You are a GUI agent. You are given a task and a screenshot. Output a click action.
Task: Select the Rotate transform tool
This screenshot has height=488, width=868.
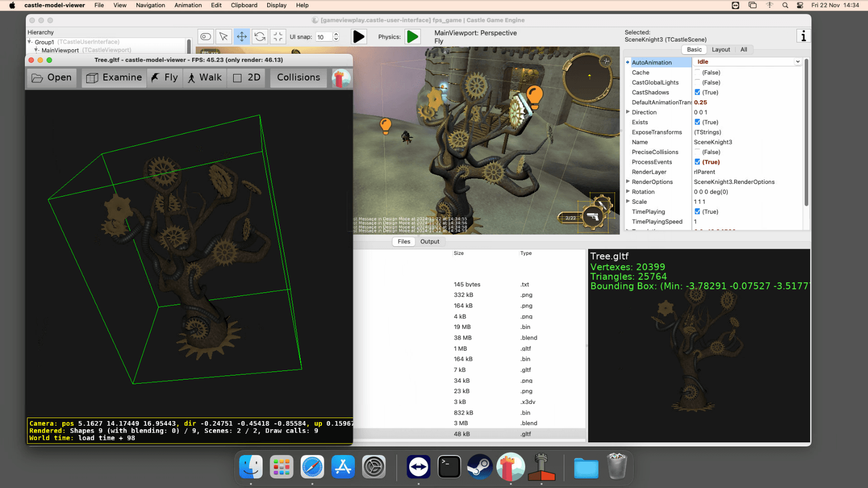tap(260, 36)
